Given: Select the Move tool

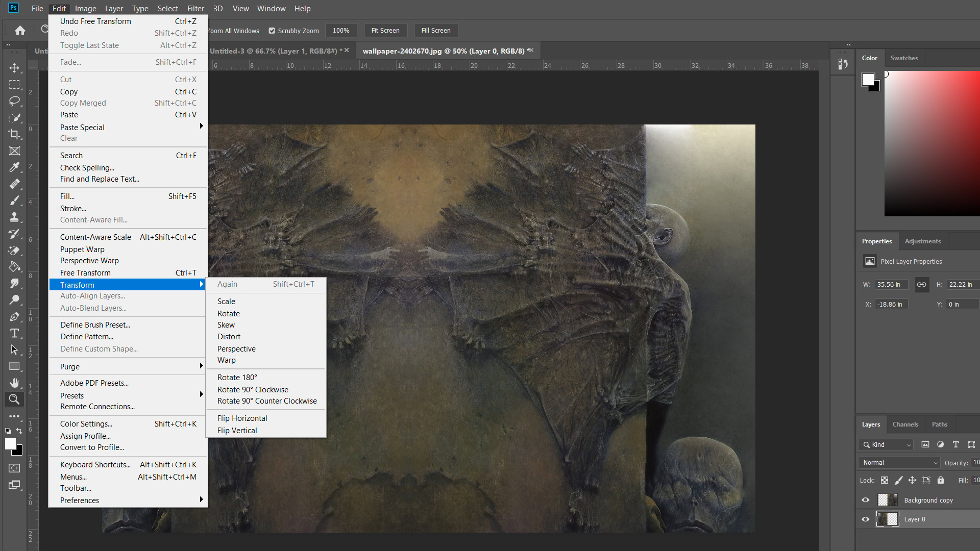Looking at the screenshot, I should (14, 68).
